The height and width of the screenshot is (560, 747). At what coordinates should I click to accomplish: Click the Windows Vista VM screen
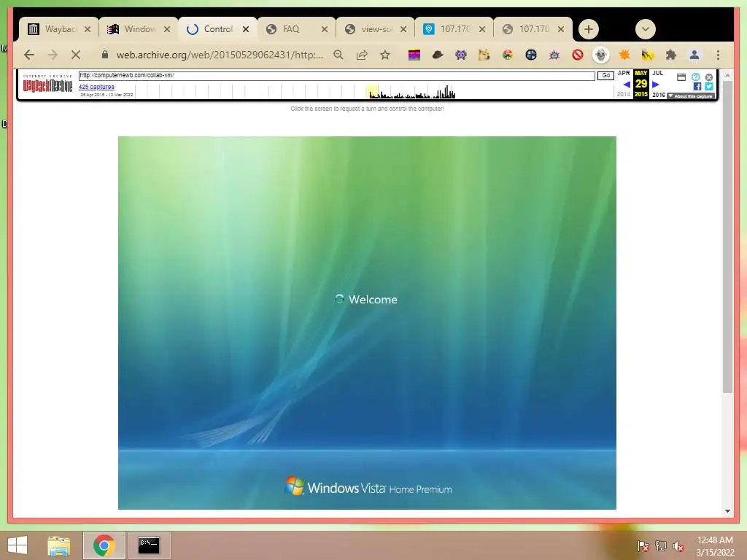(x=367, y=323)
